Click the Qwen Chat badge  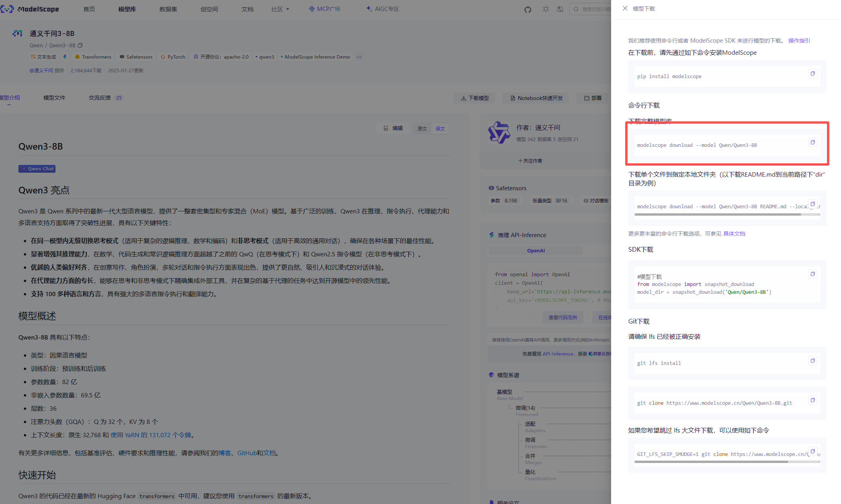[37, 169]
